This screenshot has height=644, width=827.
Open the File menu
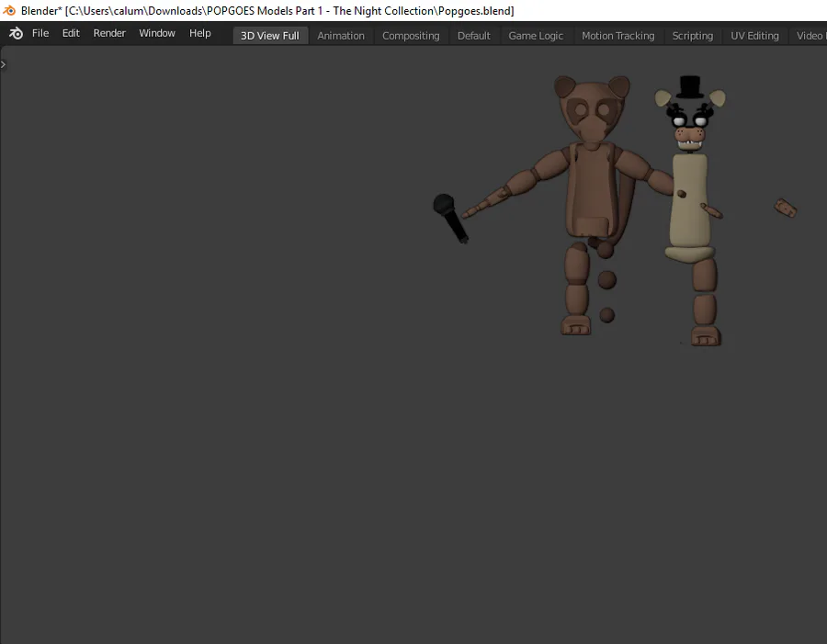pos(40,33)
